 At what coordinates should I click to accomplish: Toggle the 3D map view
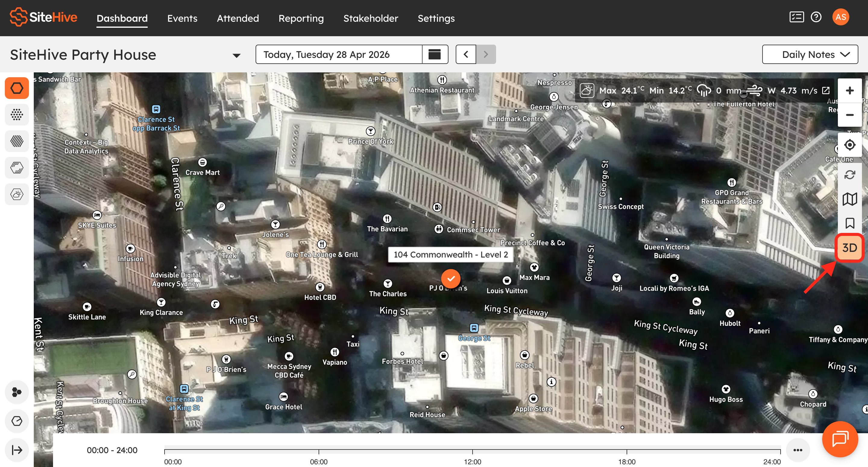click(x=850, y=248)
